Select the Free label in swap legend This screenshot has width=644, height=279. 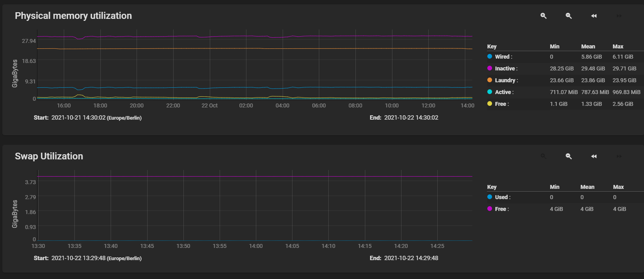tap(502, 209)
